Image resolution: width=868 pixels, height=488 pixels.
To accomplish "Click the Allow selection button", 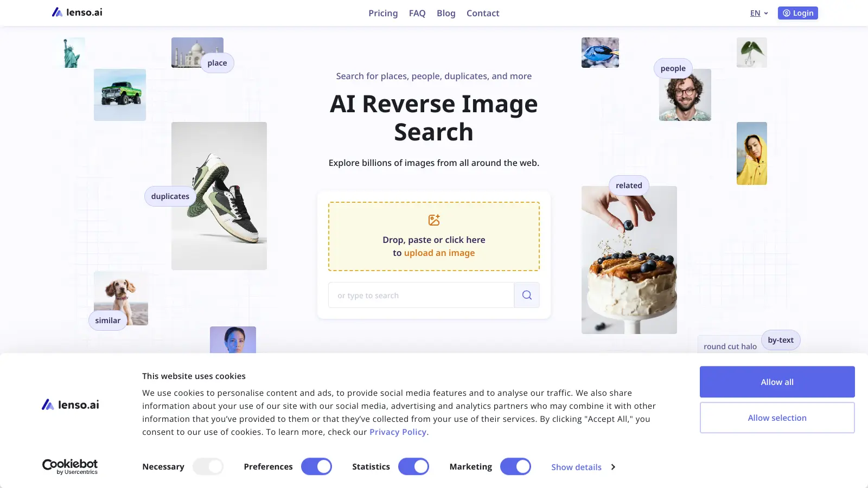I will coord(777,418).
